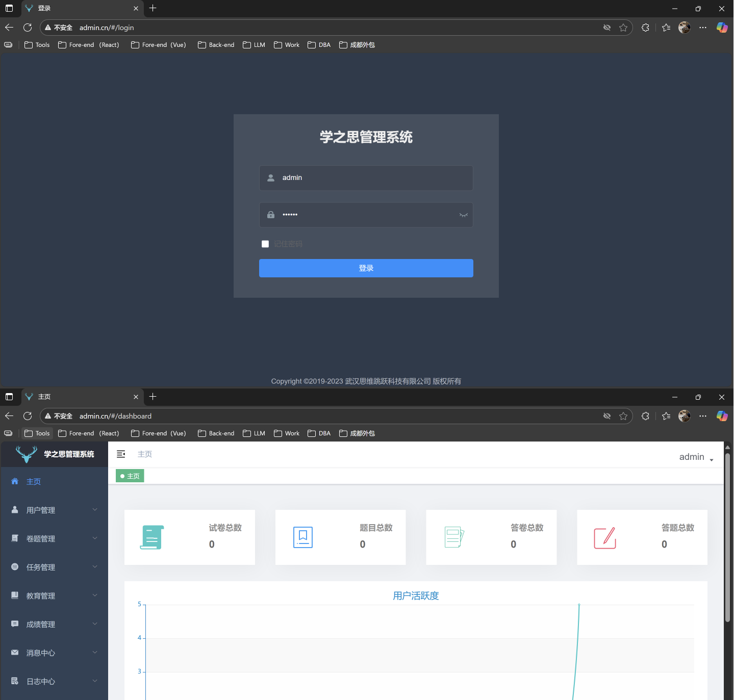The image size is (734, 700).
Task: Click address bar showing admin.cn/#/dashboard
Action: click(337, 416)
